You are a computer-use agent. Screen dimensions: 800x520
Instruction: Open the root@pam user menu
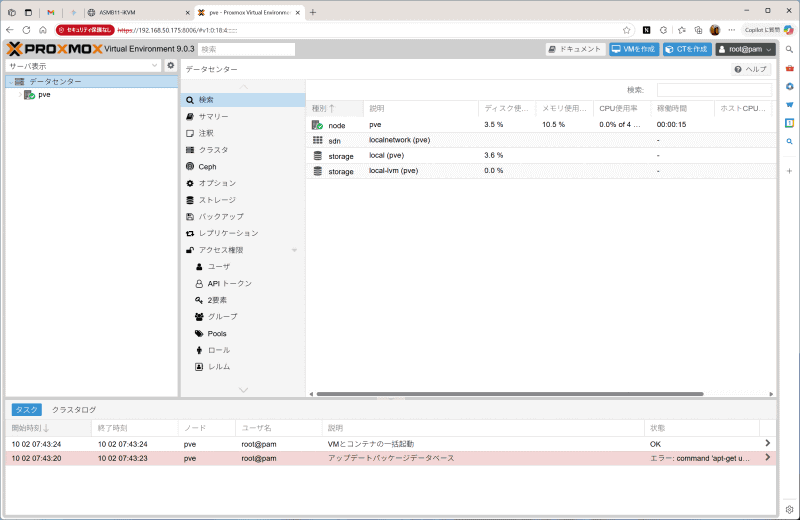coord(745,49)
